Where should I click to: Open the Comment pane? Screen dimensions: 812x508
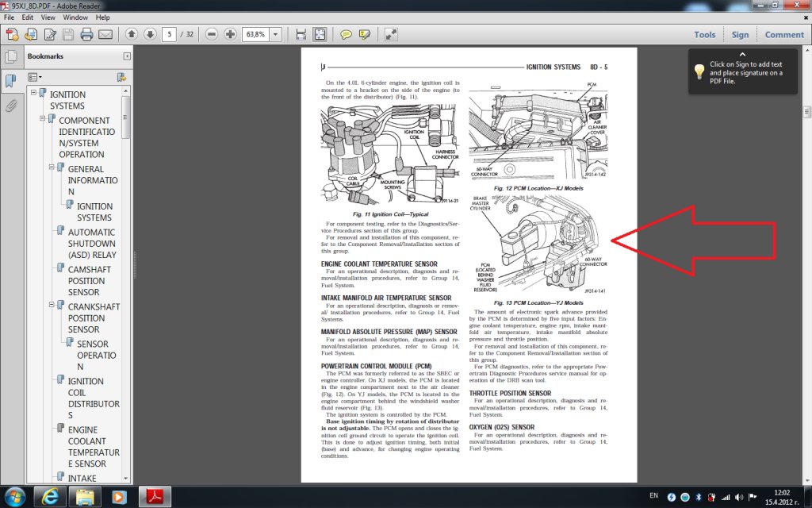click(x=783, y=34)
